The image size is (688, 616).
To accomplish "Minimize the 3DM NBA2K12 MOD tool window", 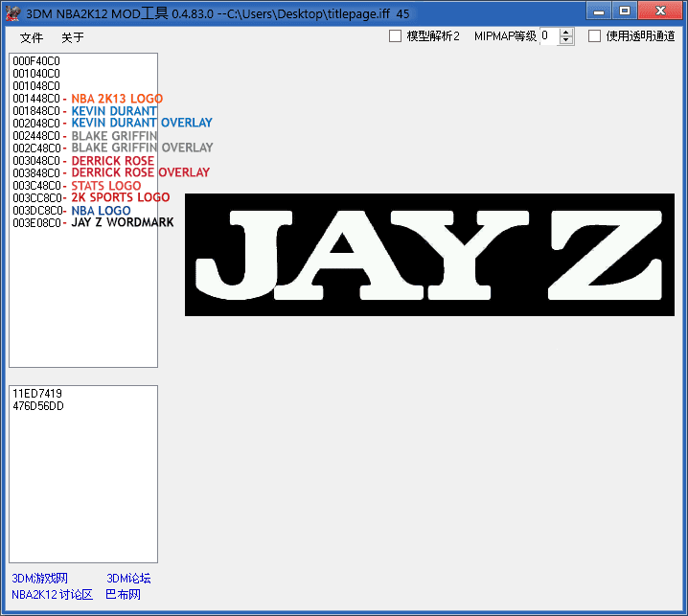I will tap(599, 11).
